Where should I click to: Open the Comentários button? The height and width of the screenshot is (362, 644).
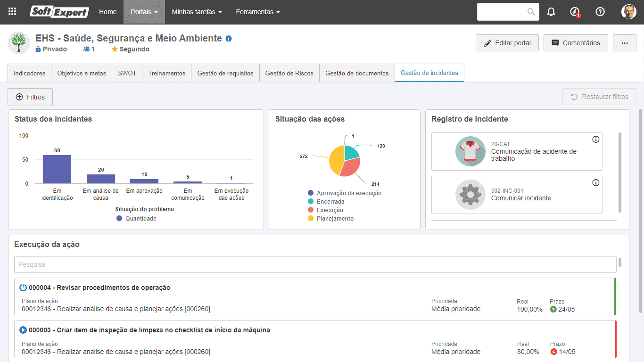(576, 43)
